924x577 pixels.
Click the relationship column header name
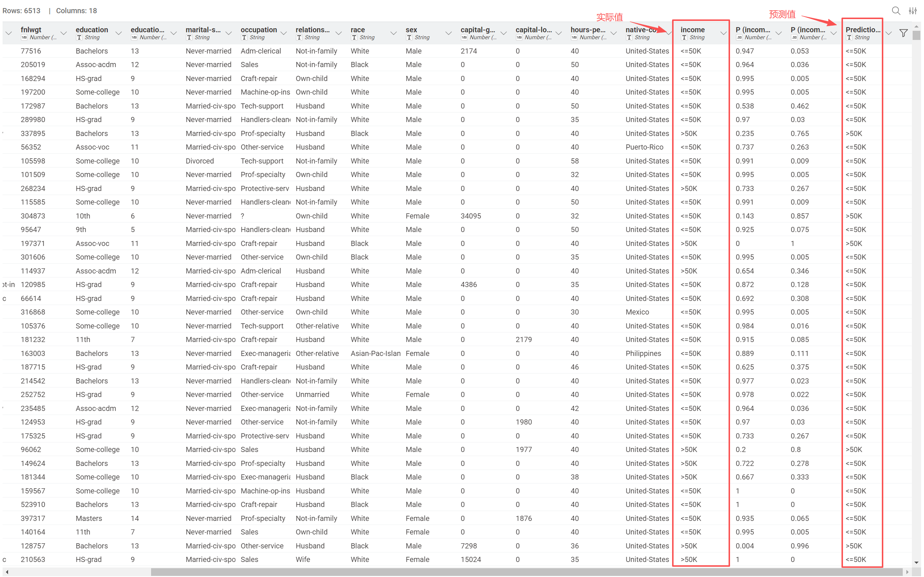pos(312,29)
